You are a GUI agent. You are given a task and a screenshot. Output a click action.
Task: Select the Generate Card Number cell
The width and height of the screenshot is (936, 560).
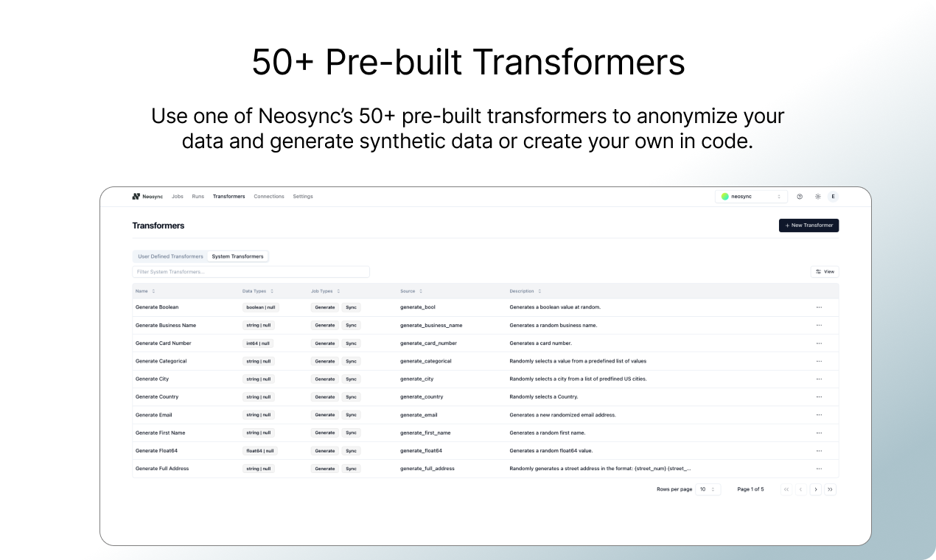click(x=164, y=343)
